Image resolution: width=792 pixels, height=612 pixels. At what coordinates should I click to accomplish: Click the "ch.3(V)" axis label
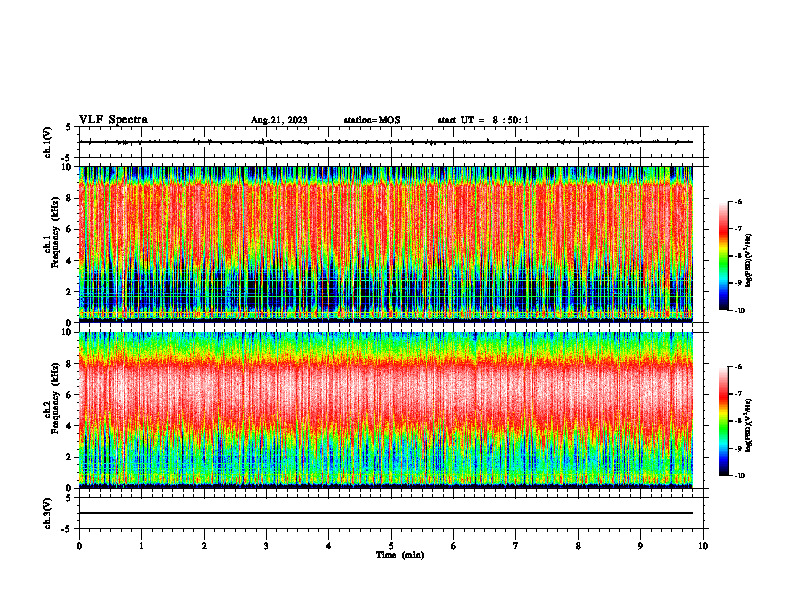(x=47, y=513)
